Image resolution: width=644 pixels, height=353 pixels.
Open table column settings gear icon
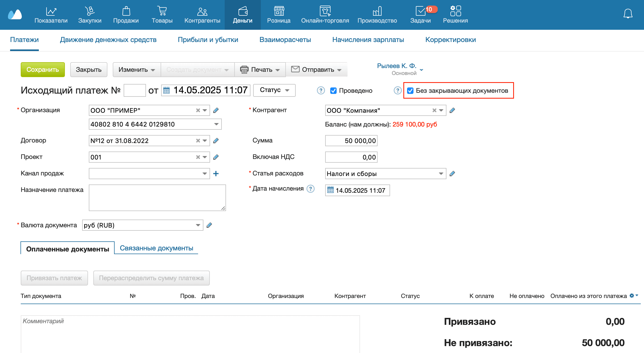point(632,296)
